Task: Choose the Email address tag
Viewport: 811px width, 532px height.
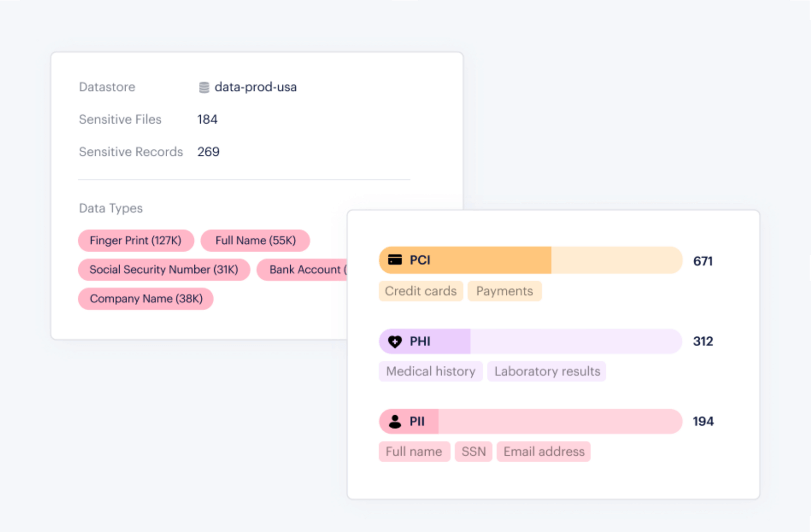Action: pos(543,452)
